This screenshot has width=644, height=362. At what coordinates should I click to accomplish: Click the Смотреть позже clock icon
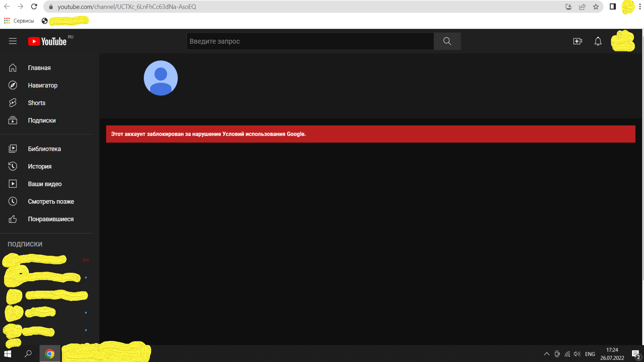pos(13,201)
